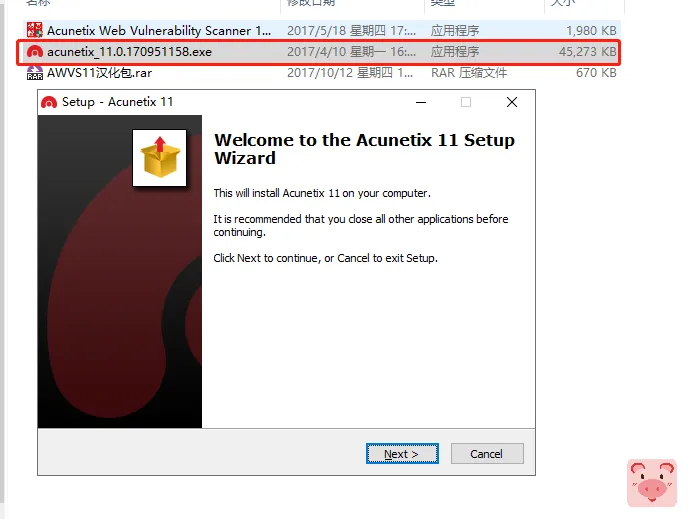Sort files by 大小 column header
Screen dimensions: 688x519
point(563,3)
